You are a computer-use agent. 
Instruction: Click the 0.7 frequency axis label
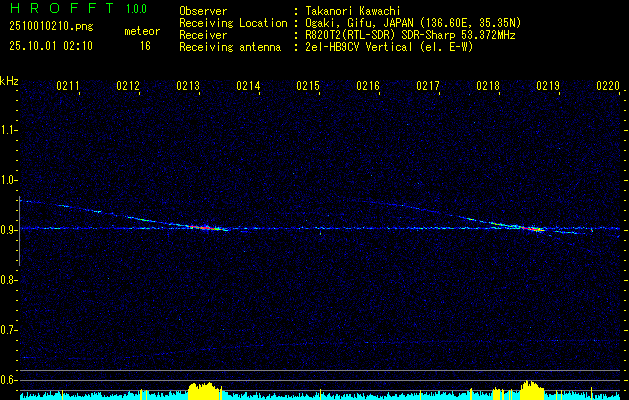9,330
